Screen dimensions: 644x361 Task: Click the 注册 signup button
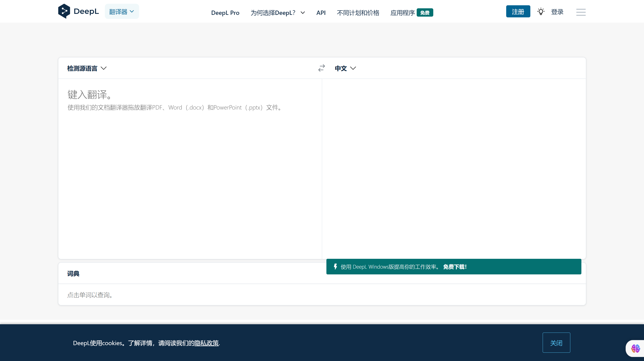coord(518,11)
